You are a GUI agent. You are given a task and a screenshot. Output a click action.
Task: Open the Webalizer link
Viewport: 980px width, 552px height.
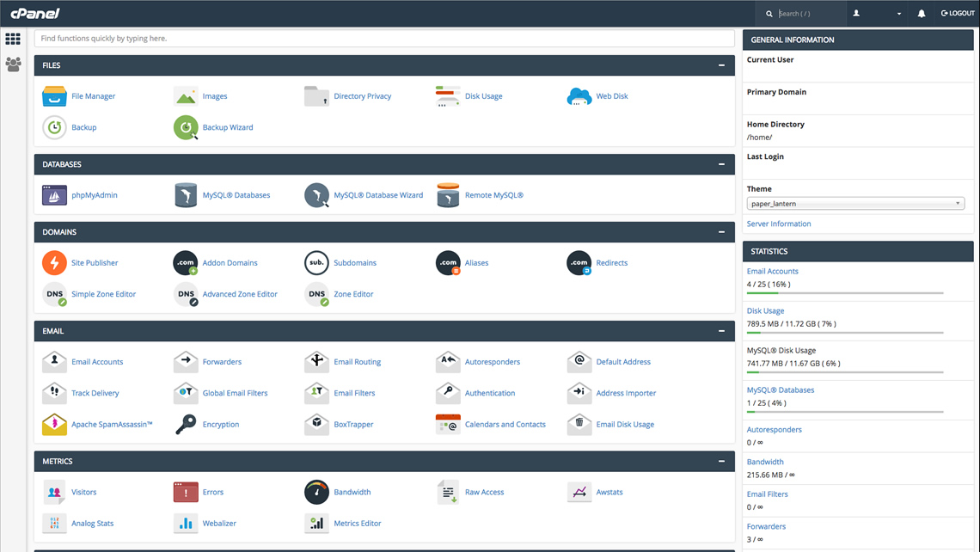click(219, 524)
